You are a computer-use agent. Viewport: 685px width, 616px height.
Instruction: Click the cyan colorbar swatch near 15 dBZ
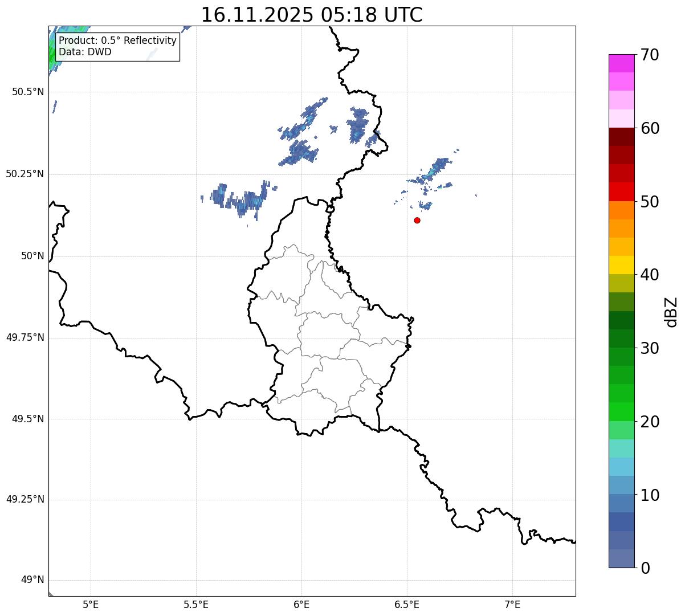pyautogui.click(x=621, y=467)
